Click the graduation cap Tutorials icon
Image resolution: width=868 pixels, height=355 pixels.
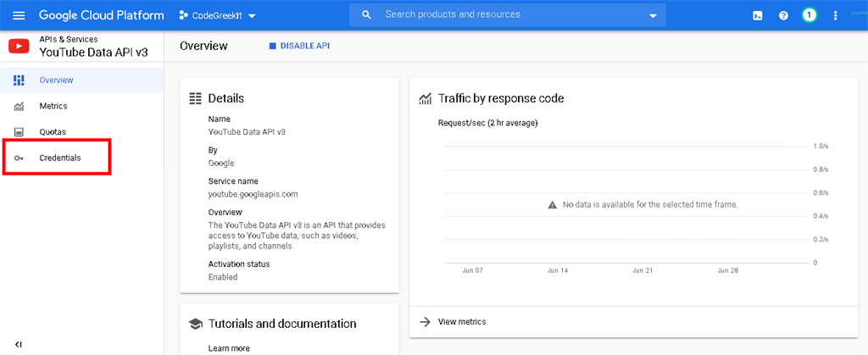[x=196, y=324]
